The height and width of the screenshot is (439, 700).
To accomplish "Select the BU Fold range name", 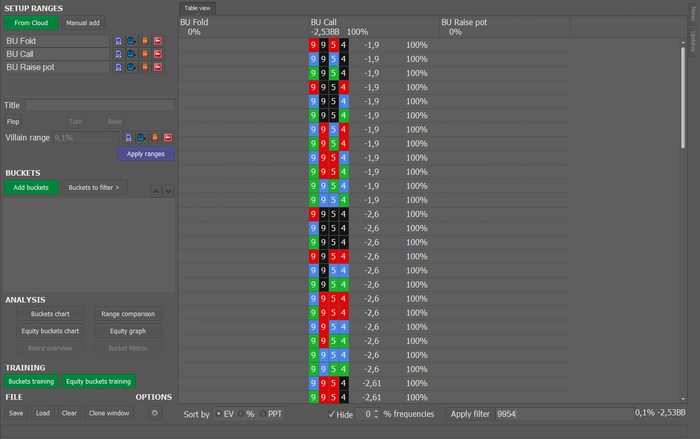I will pyautogui.click(x=57, y=41).
